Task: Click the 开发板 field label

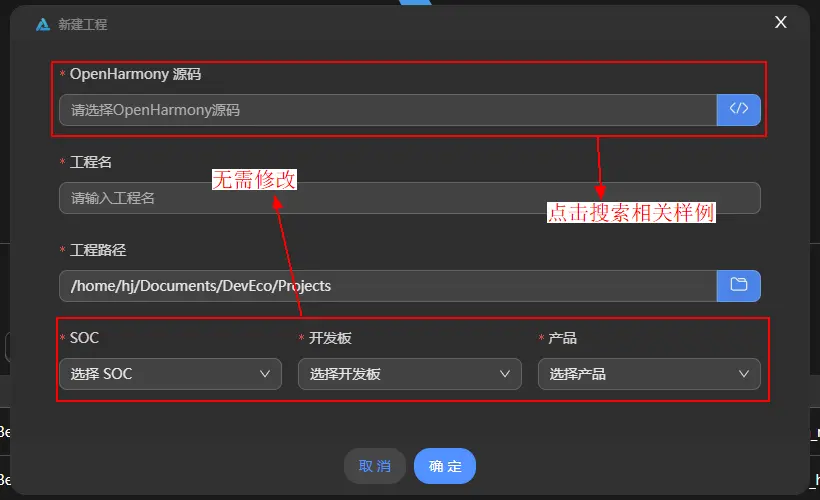Action: pos(330,338)
